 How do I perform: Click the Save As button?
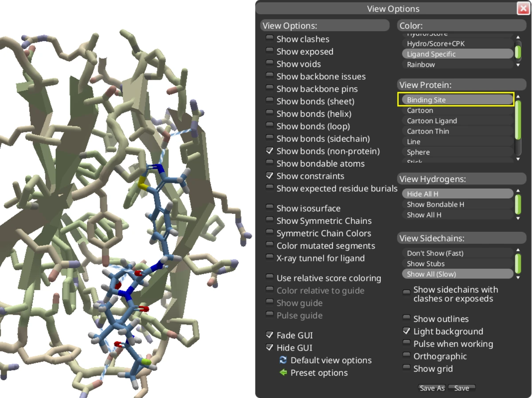[x=432, y=388]
